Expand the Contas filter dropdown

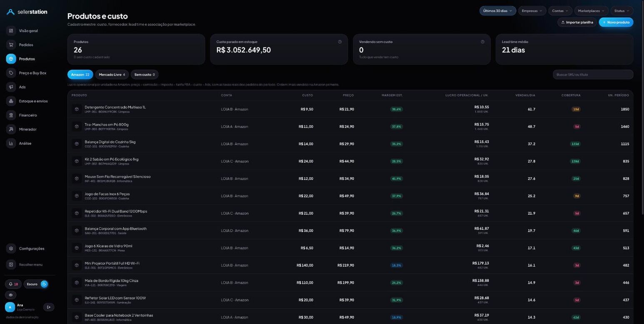click(x=560, y=11)
